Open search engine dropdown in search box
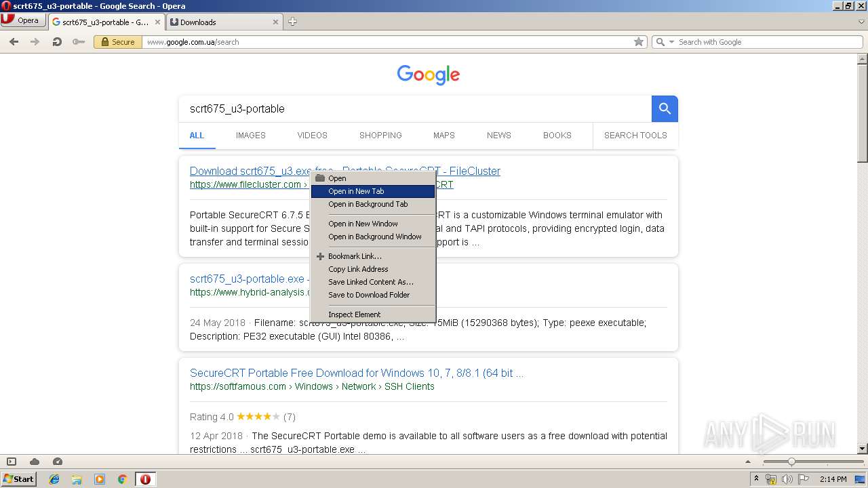 pyautogui.click(x=672, y=42)
